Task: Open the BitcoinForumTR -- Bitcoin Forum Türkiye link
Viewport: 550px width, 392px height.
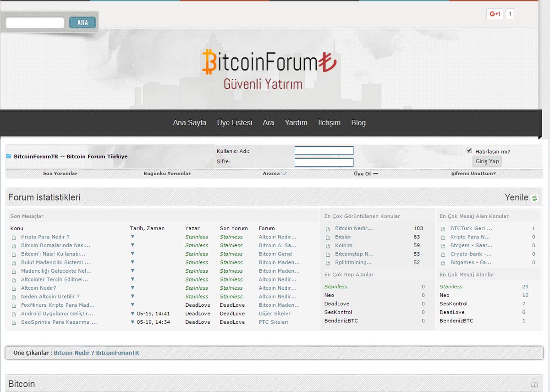Action: 71,156
